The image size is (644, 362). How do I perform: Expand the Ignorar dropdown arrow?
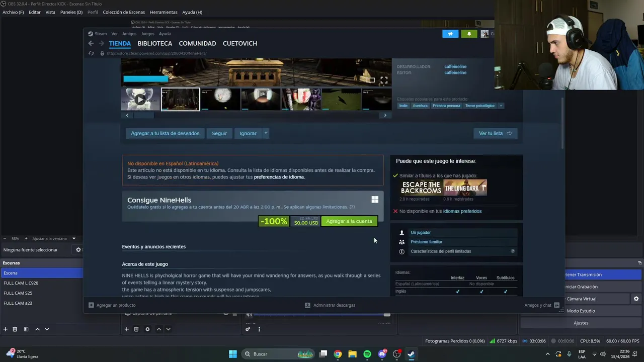[x=266, y=133]
